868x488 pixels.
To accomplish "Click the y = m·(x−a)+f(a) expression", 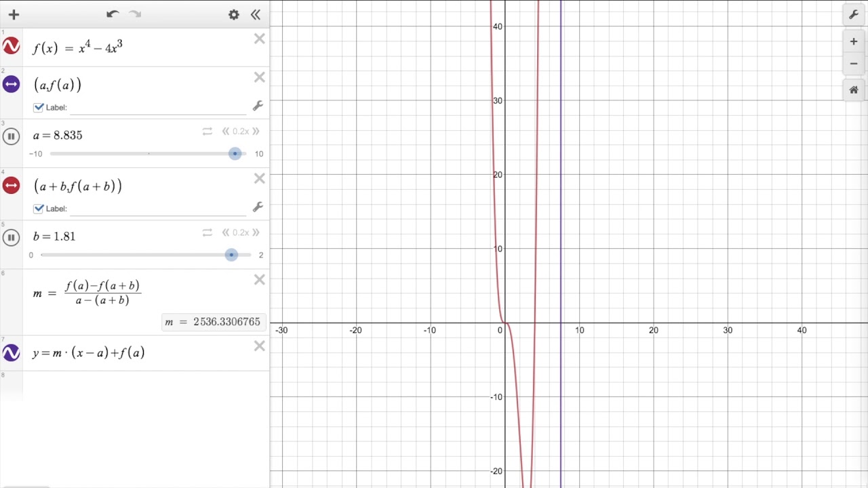I will [88, 352].
